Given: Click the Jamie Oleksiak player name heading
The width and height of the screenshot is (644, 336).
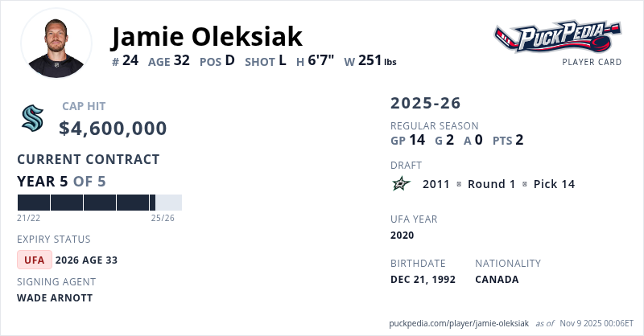Looking at the screenshot, I should 207,36.
